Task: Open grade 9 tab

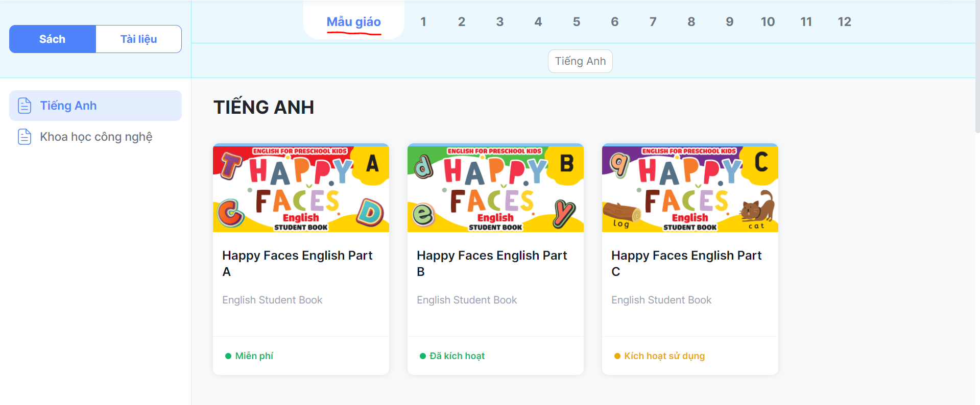Action: click(x=729, y=22)
